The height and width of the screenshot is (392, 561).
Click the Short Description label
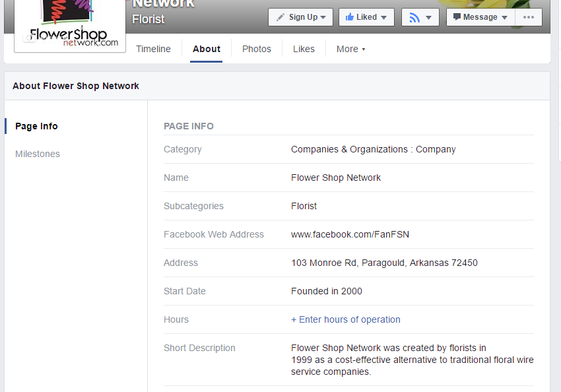(199, 348)
